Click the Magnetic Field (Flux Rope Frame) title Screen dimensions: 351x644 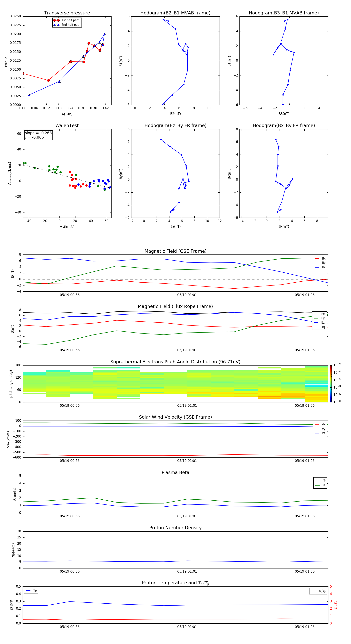[175, 307]
